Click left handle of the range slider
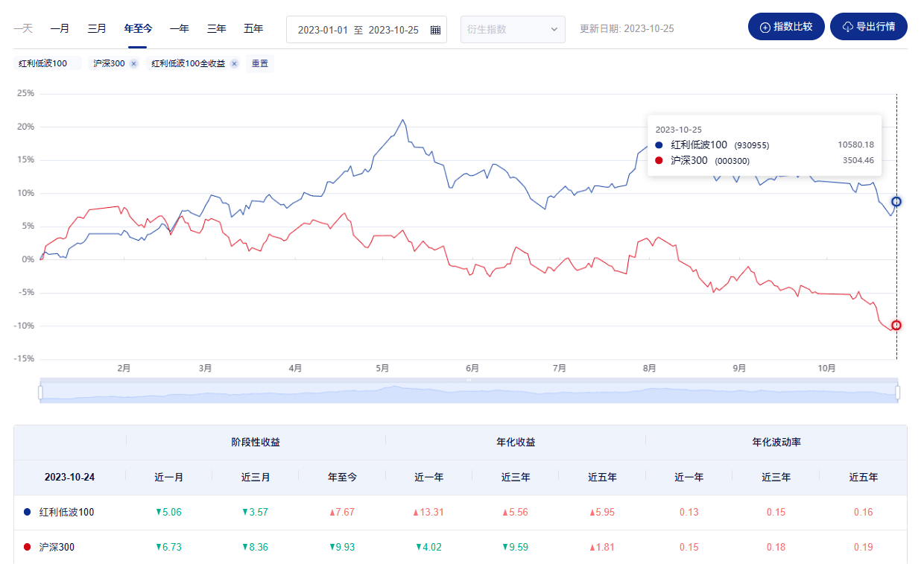 pos(41,392)
